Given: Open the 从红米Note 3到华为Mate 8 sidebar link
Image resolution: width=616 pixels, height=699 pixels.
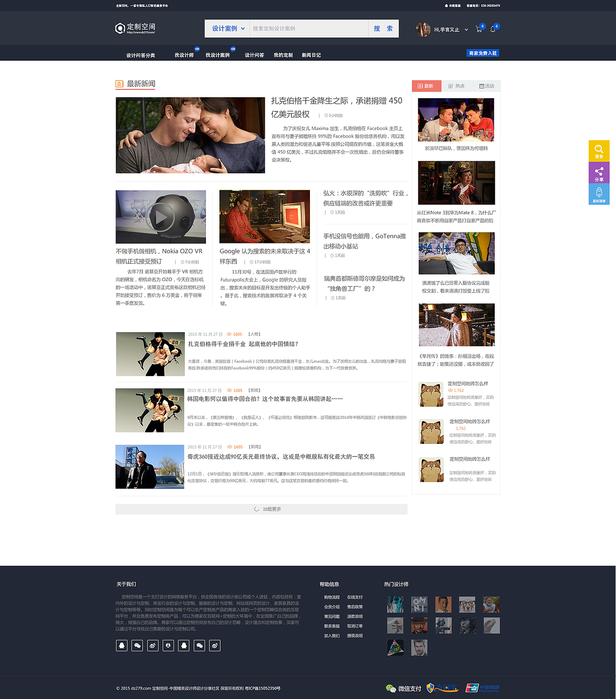Looking at the screenshot, I should point(456,217).
